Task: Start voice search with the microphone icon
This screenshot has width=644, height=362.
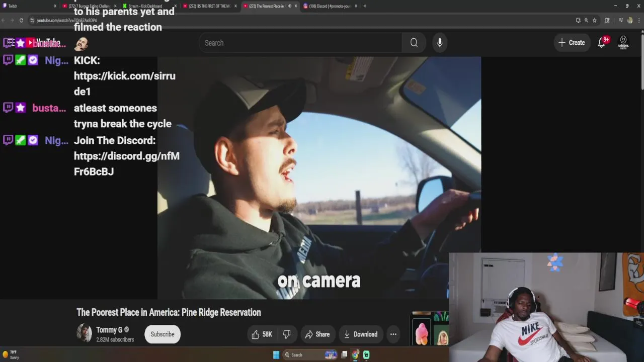Action: tap(440, 43)
